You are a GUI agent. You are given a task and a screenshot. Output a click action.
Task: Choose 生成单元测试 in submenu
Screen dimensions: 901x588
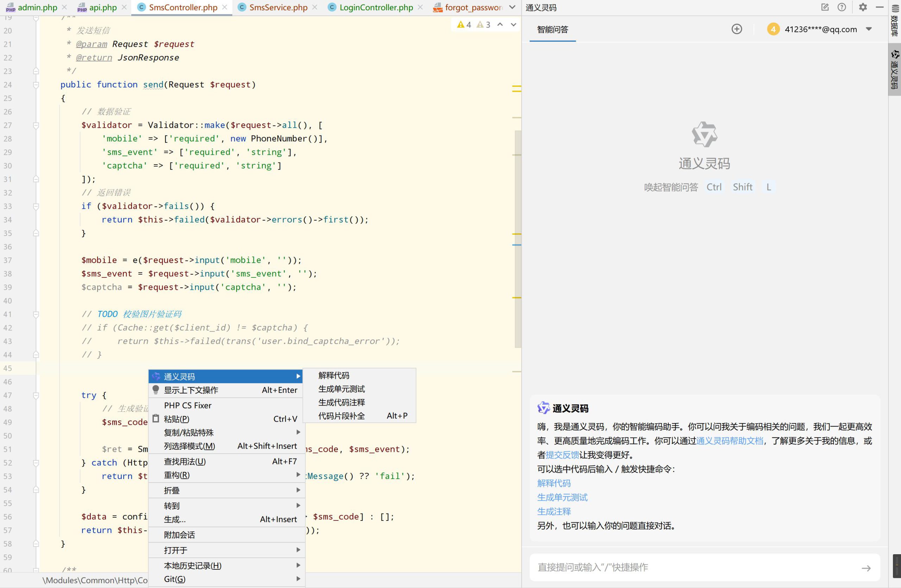(x=341, y=389)
